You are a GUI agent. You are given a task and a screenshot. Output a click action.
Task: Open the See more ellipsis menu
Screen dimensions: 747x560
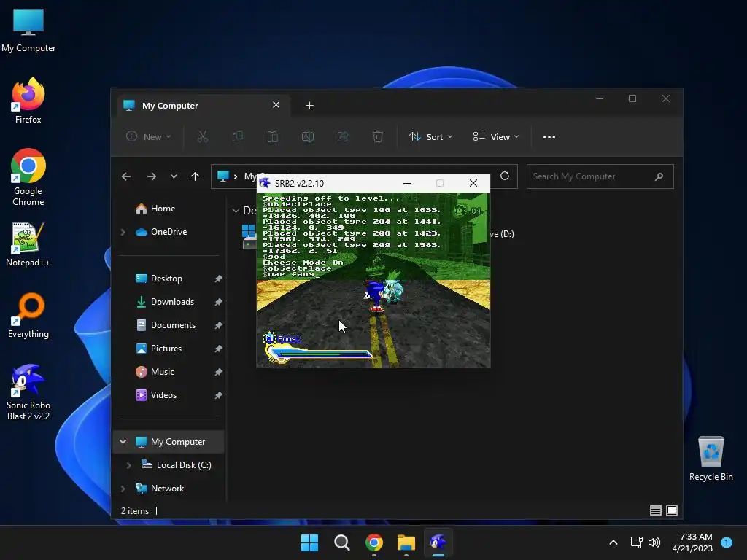point(549,136)
